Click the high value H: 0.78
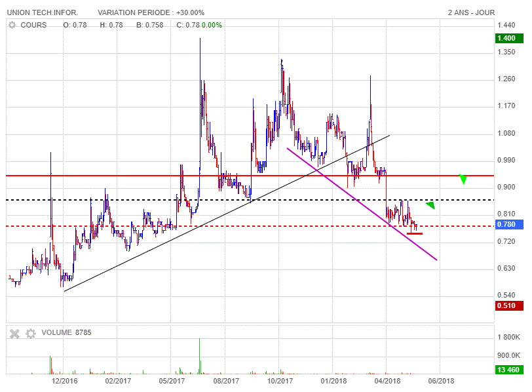This screenshot has height=392, width=532. pos(111,25)
